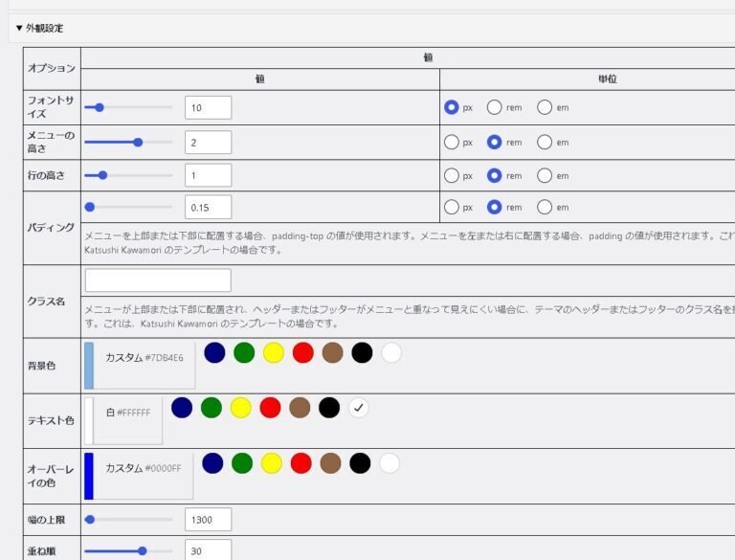The width and height of the screenshot is (735, 560).
Task: Pick brown for テキスト色
Action: [300, 408]
